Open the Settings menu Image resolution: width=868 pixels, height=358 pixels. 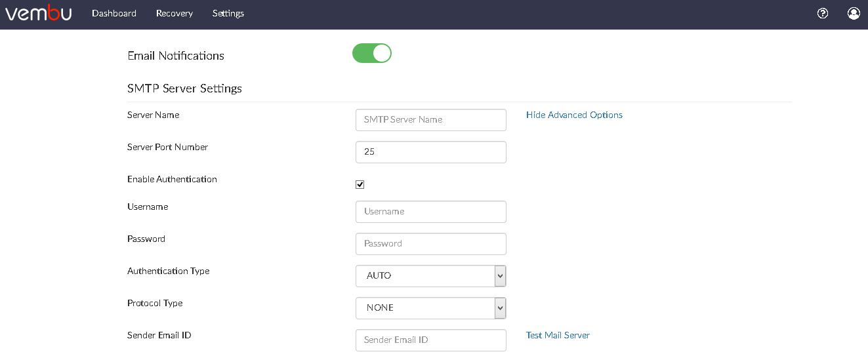(x=228, y=13)
